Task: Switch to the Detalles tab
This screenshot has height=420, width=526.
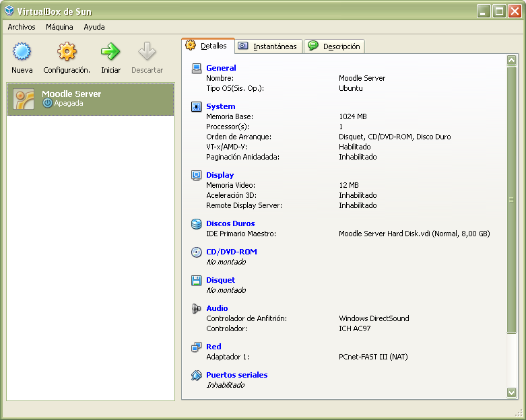Action: 208,46
